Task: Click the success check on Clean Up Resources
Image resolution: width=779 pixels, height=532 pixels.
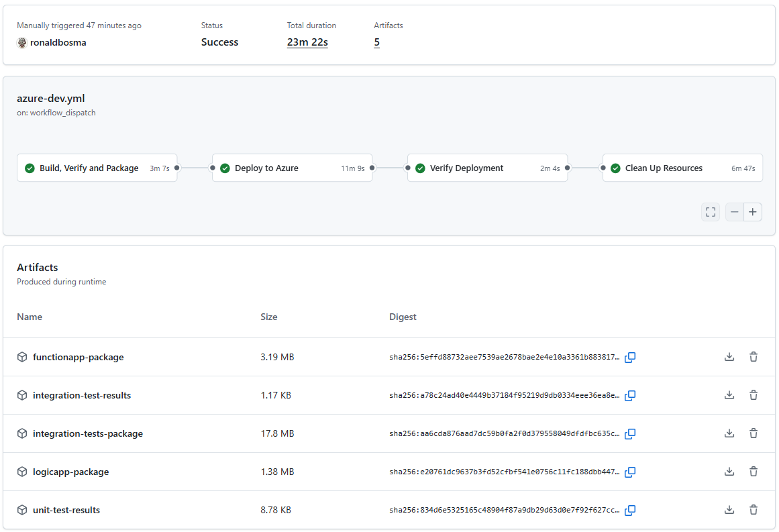Action: tap(615, 168)
